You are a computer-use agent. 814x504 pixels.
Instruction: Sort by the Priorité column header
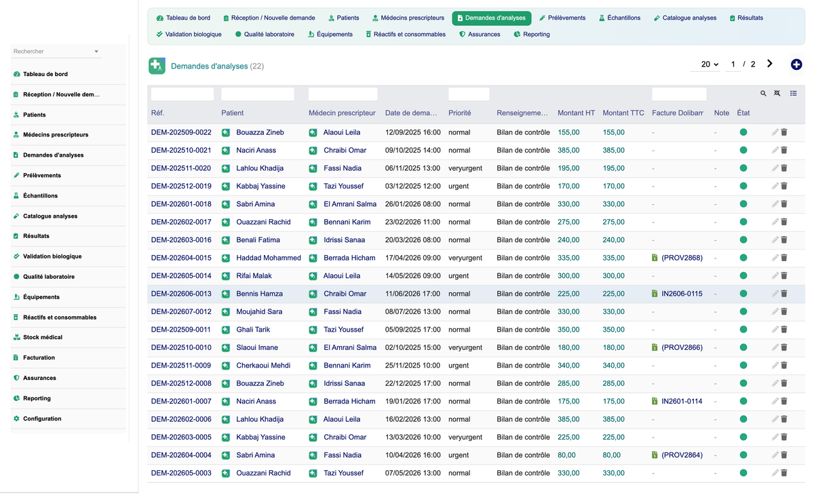[x=459, y=113]
